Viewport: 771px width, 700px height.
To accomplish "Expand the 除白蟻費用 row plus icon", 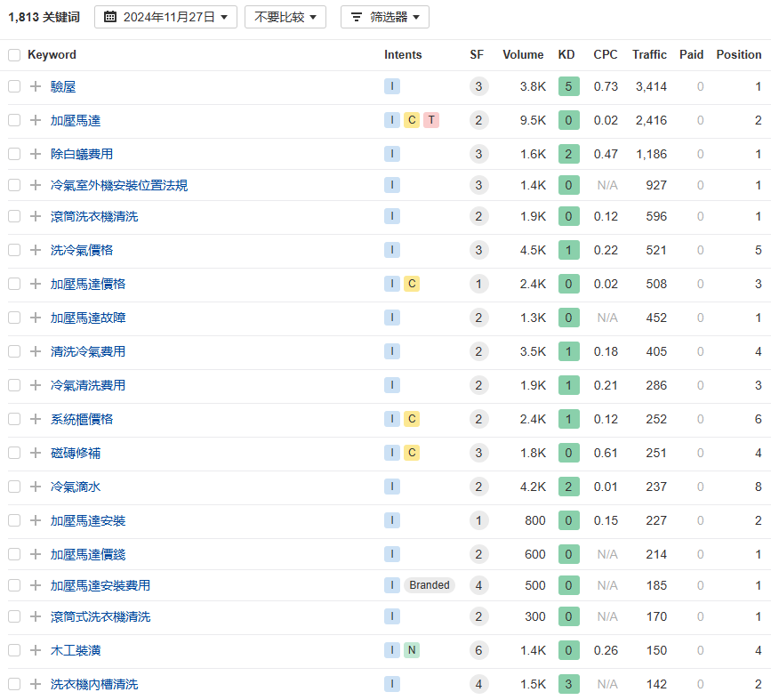I will [x=36, y=154].
